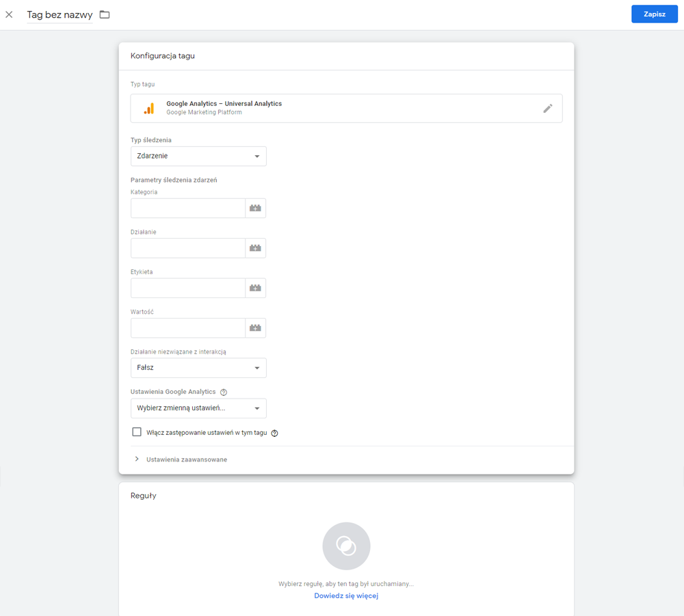684x616 pixels.
Task: Click the Google Analytics bar chart logo
Action: tap(149, 108)
